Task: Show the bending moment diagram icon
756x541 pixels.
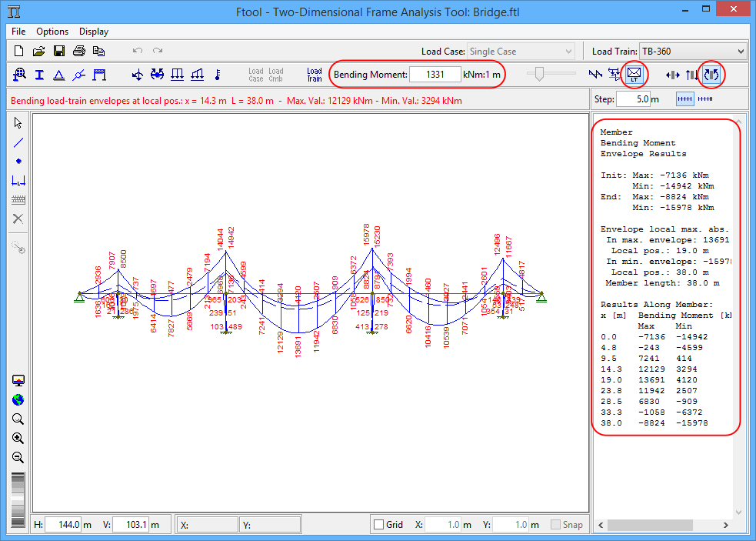Action: pos(711,75)
